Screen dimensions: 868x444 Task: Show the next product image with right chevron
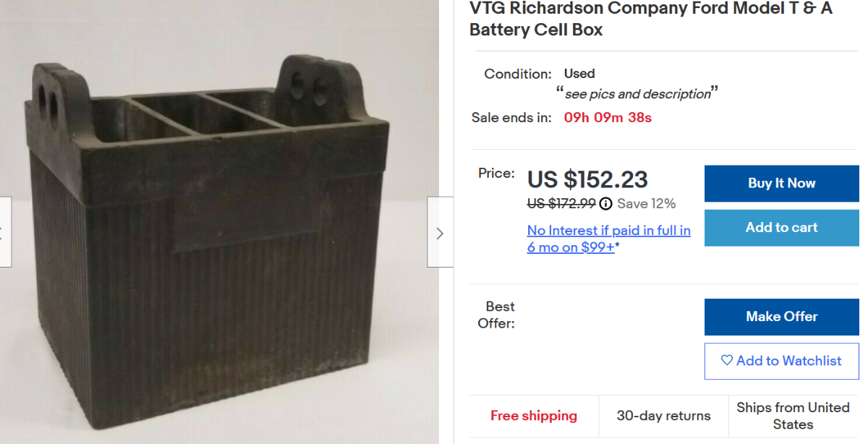[440, 233]
